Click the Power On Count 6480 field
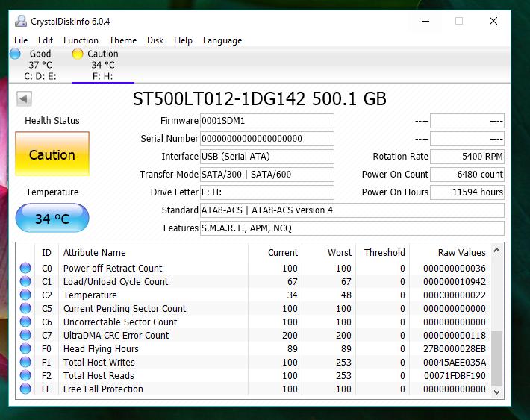 point(467,175)
